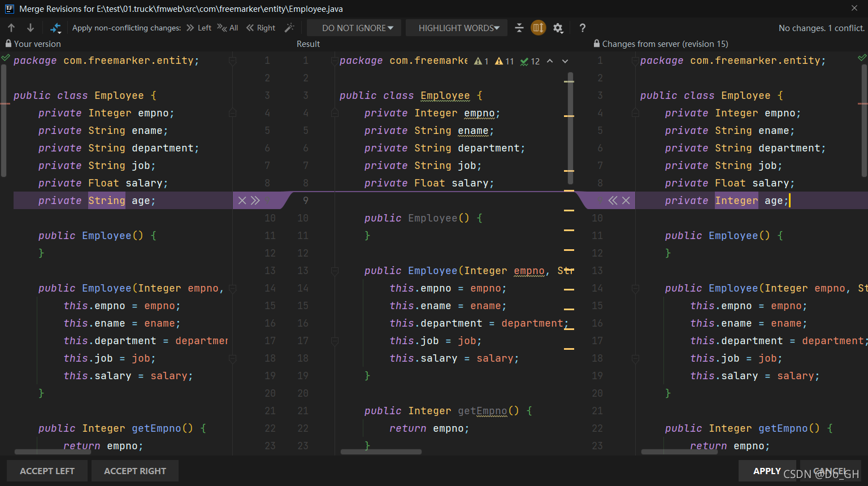The width and height of the screenshot is (868, 486).
Task: Click the weak warning indicator showing 11
Action: [x=505, y=61]
